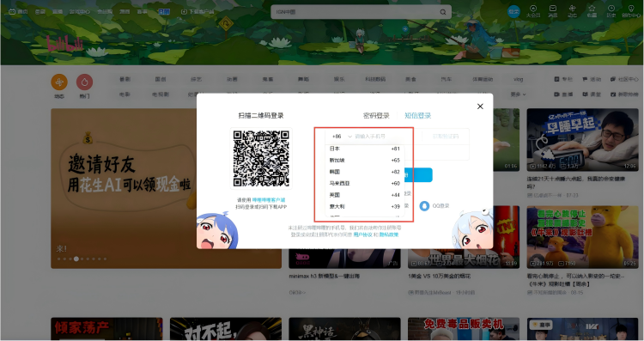The image size is (644, 341).
Task: Open 赛事 in the top navigation
Action: click(x=142, y=12)
